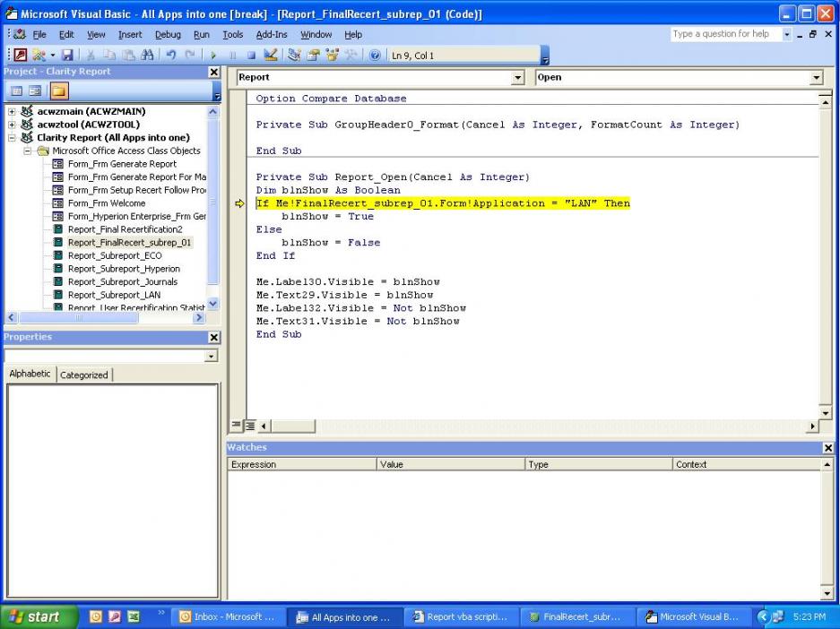Toggle Design Mode icon in toolbar
840x629 pixels.
[271, 56]
